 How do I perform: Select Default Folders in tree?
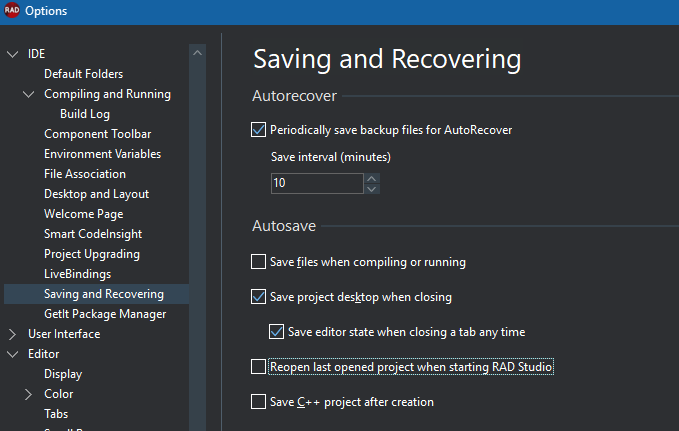tap(84, 74)
